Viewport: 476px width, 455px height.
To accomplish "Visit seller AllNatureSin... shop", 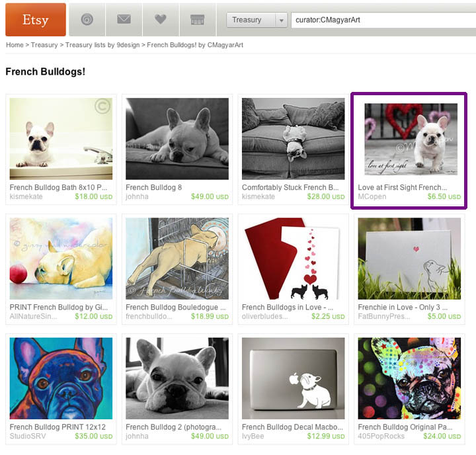I will pyautogui.click(x=33, y=317).
